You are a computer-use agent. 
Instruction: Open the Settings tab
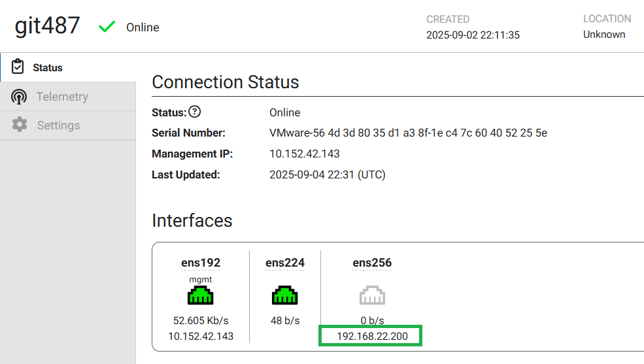coord(58,125)
